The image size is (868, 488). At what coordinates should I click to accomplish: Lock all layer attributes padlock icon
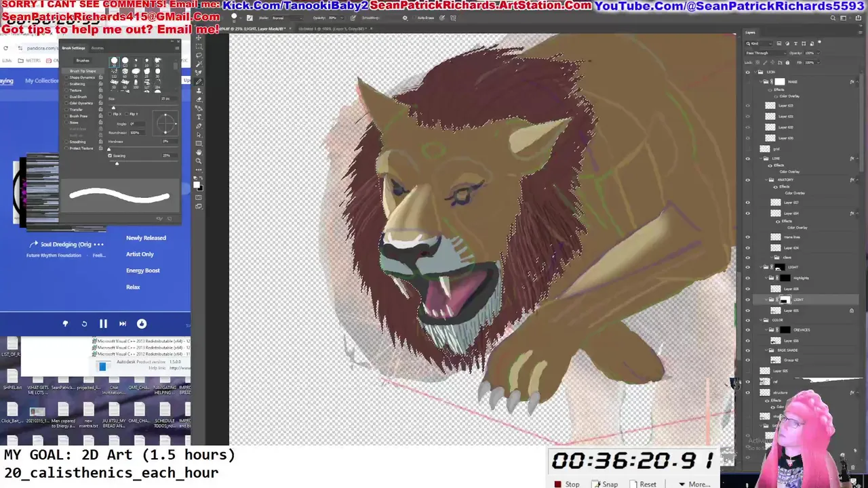tap(787, 62)
